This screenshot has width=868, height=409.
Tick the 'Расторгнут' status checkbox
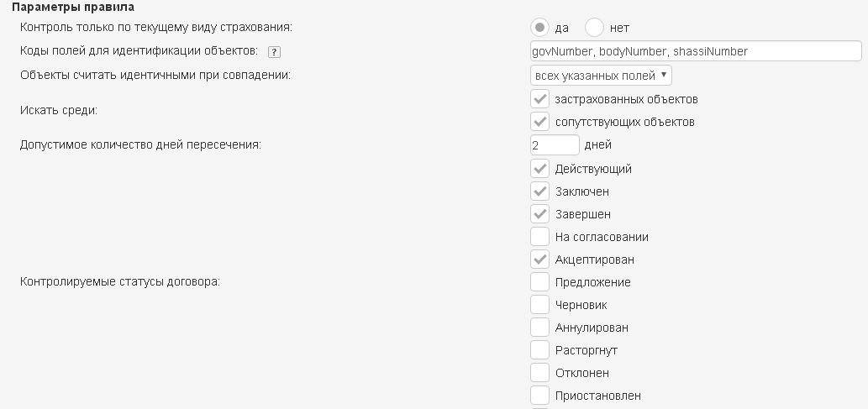[540, 350]
